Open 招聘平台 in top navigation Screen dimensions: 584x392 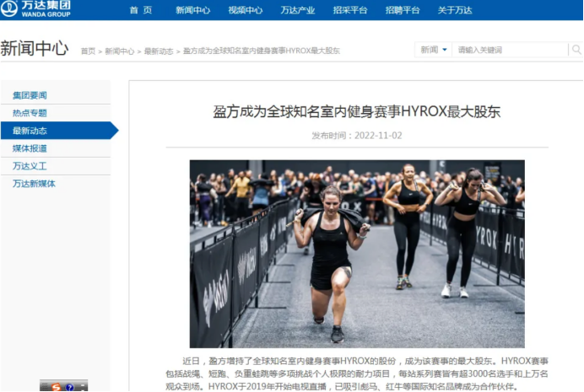[403, 10]
